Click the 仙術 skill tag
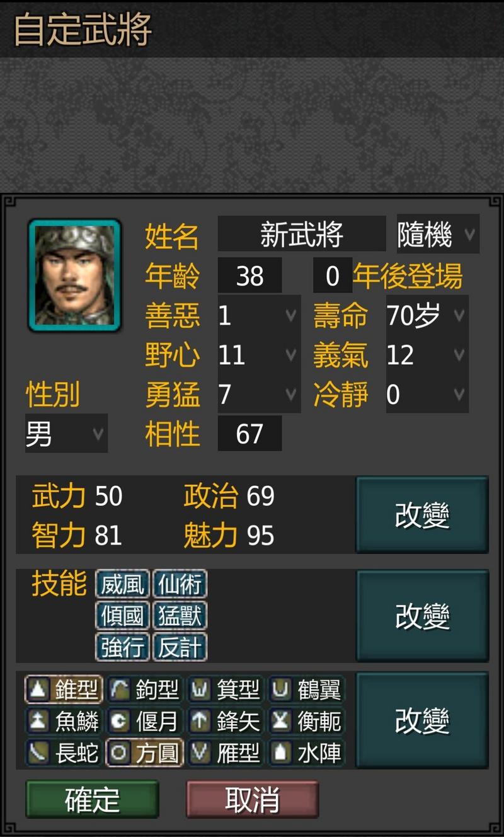Image resolution: width=504 pixels, height=837 pixels. click(x=180, y=584)
